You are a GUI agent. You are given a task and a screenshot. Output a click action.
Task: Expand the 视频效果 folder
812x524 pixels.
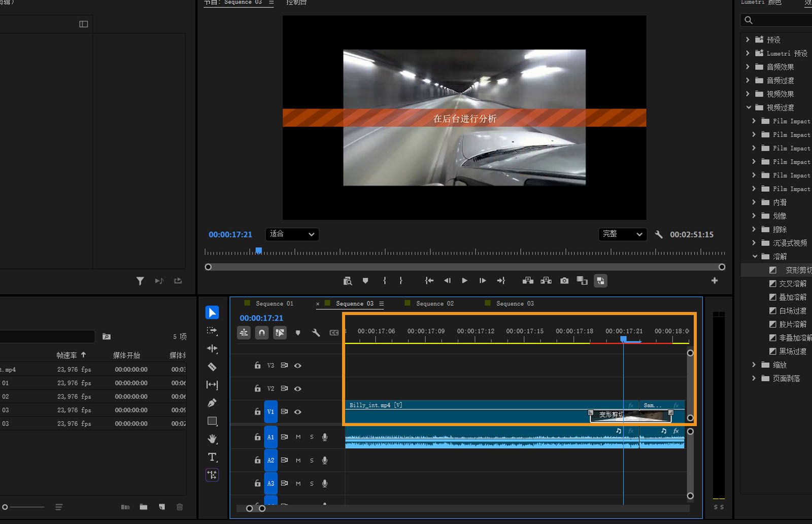pyautogui.click(x=748, y=94)
